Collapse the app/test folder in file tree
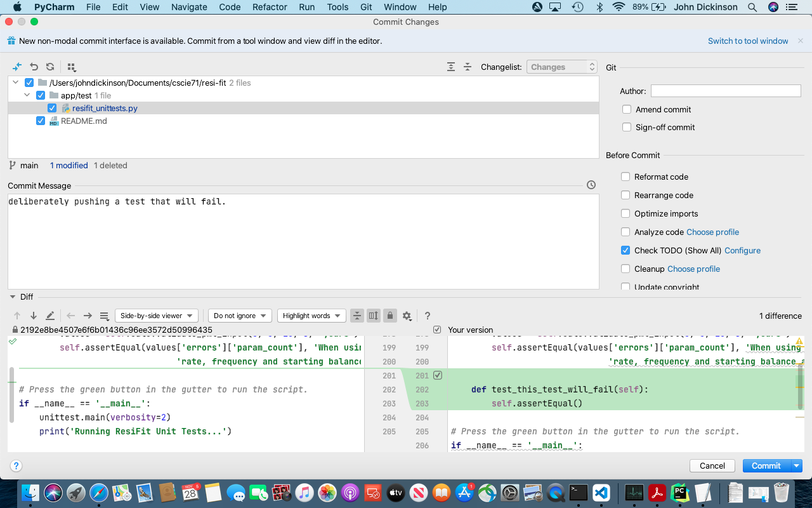This screenshot has width=812, height=508. click(x=27, y=95)
